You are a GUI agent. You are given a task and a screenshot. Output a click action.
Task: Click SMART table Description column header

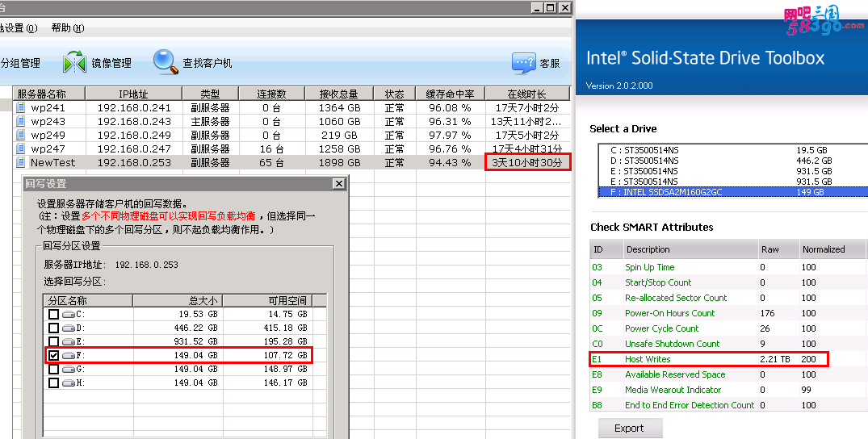(x=690, y=249)
